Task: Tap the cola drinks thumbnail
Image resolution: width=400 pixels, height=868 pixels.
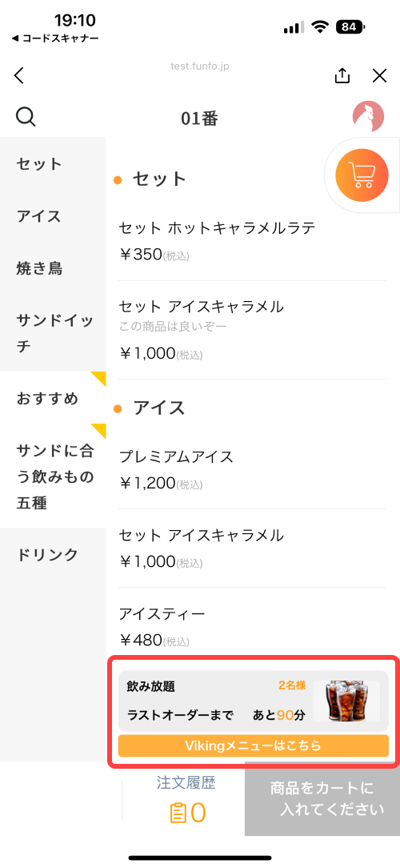Action: tap(346, 701)
